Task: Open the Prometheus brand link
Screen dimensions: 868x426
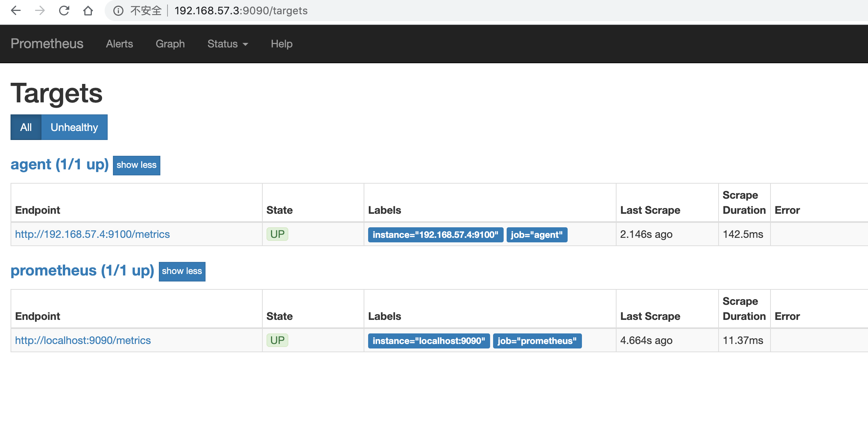Action: pyautogui.click(x=47, y=44)
